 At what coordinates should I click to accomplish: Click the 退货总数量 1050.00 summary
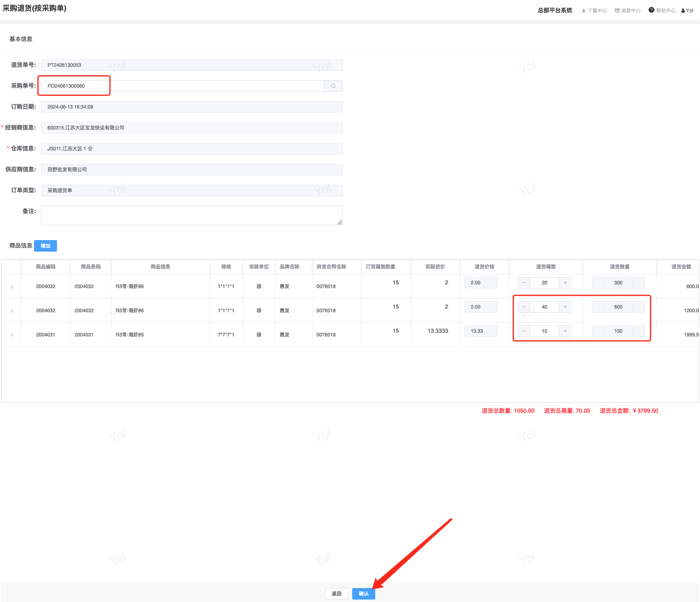point(508,411)
